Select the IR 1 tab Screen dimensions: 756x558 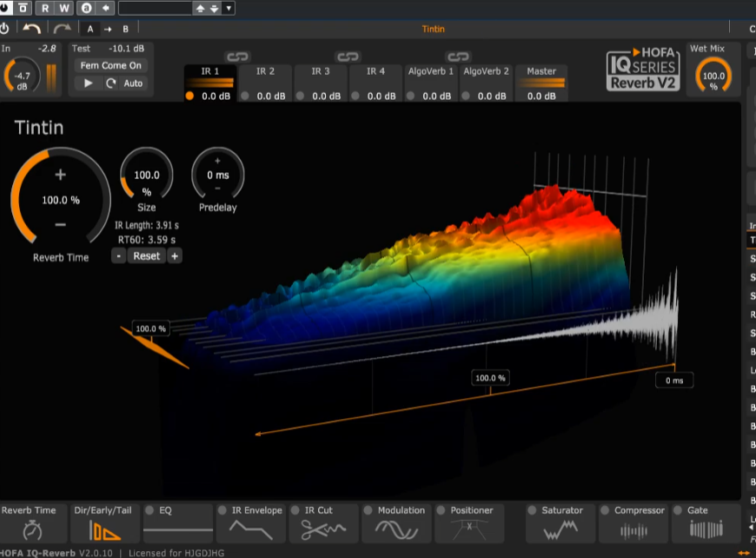(x=209, y=71)
